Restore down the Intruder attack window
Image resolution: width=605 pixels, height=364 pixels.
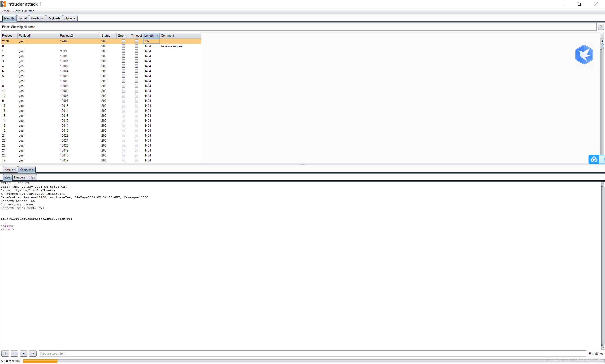pos(579,4)
